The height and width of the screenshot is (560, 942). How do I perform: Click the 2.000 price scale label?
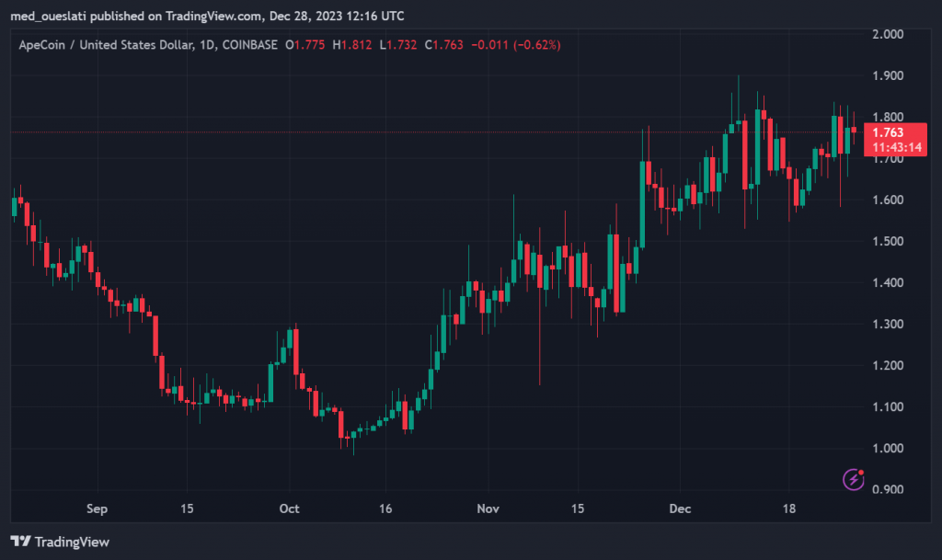(886, 34)
